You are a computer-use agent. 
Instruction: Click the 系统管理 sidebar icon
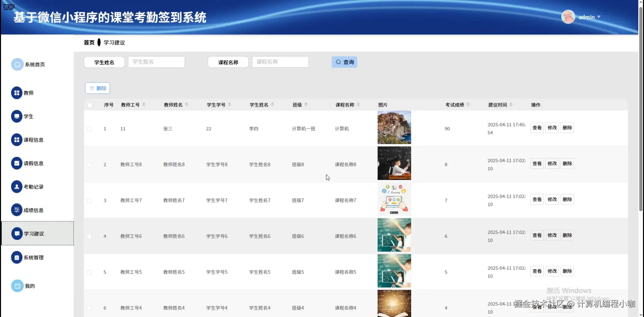17,257
